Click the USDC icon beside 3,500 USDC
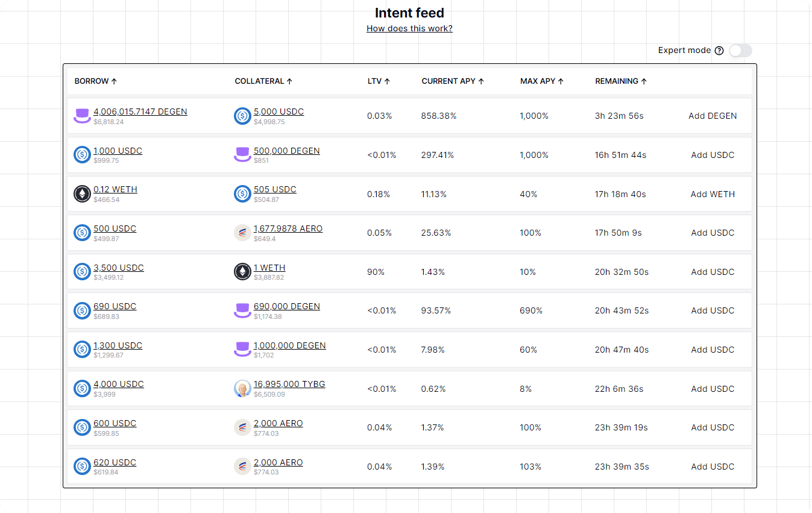This screenshot has width=812, height=513. (82, 272)
